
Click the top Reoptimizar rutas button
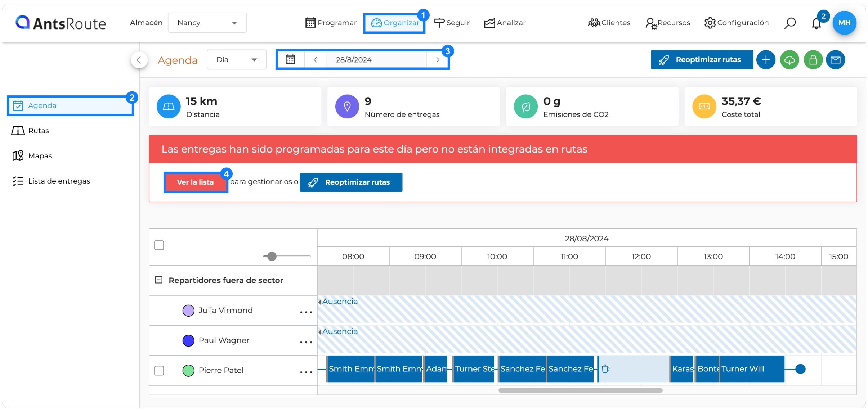pos(702,60)
